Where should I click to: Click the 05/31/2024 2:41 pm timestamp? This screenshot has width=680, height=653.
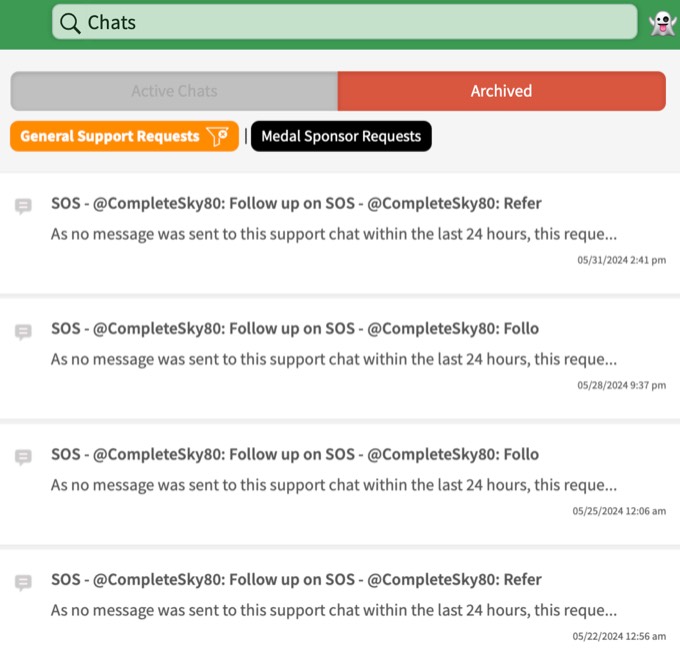pos(621,260)
